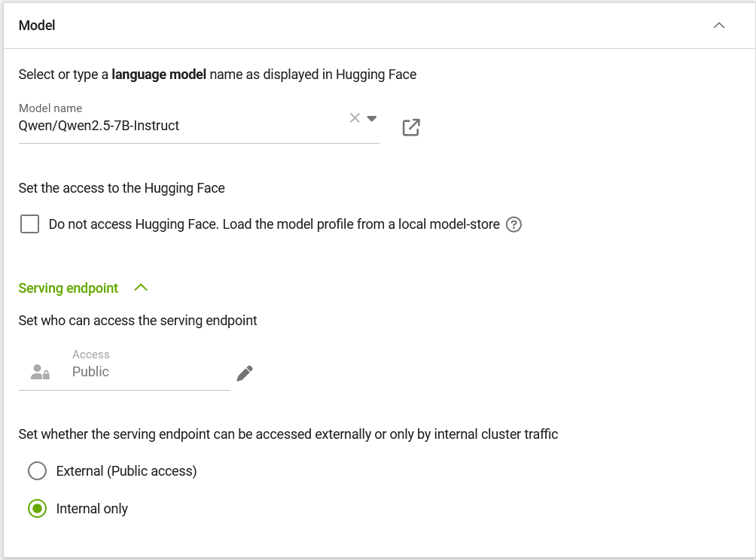Open the Model name dropdown arrow
756x560 pixels.
372,118
